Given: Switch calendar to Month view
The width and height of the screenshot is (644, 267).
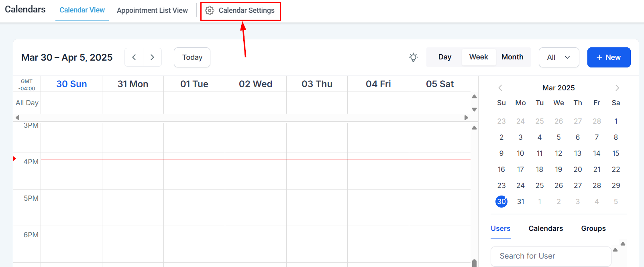Looking at the screenshot, I should pyautogui.click(x=512, y=57).
